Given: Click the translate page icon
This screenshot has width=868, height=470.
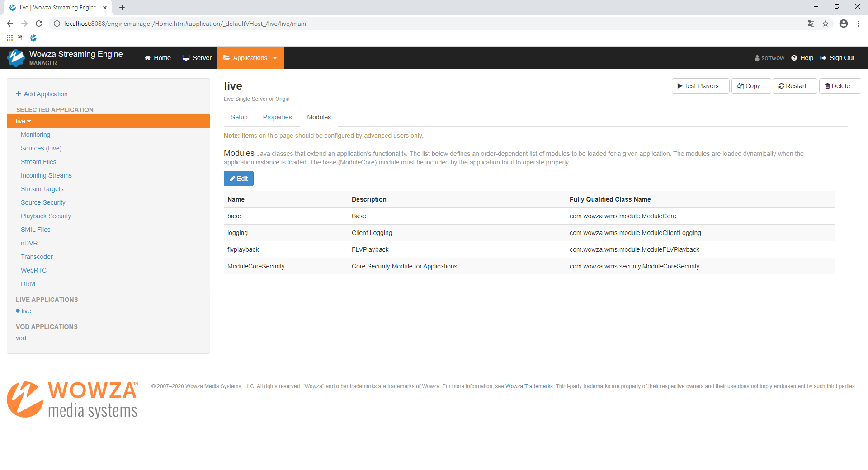Looking at the screenshot, I should click(x=811, y=23).
